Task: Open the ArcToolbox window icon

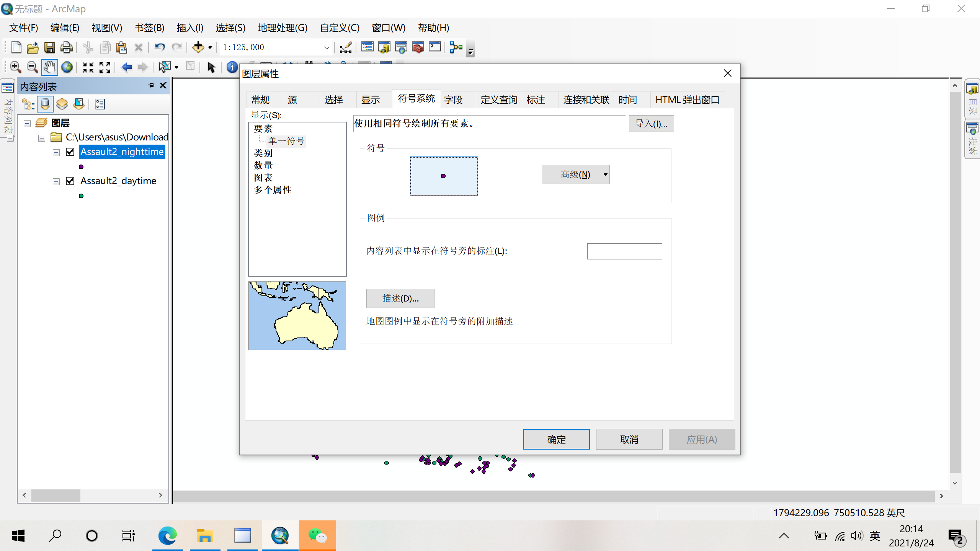Action: pos(418,47)
